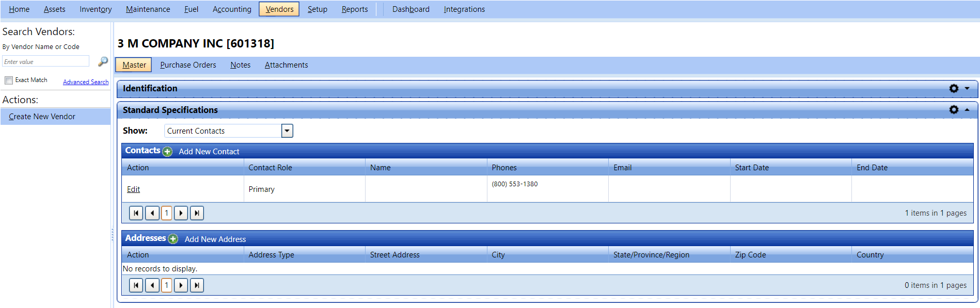980x308 pixels.
Task: Edit the Primary contact row
Action: 133,189
